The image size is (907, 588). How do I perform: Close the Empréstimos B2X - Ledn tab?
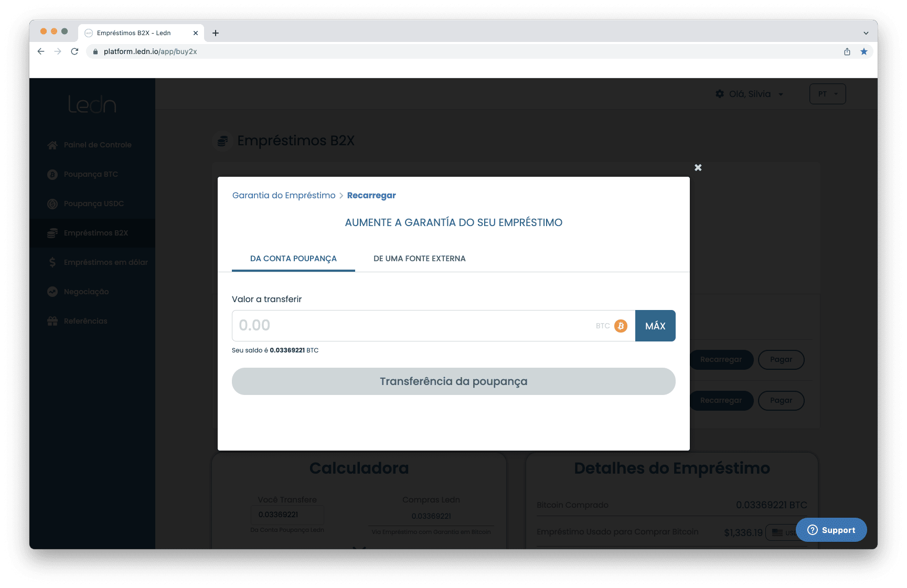point(196,33)
